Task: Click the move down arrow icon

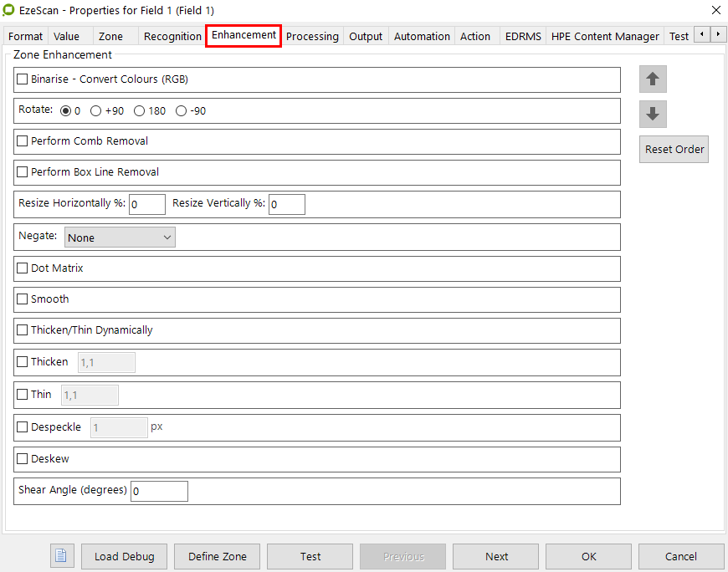Action: tap(653, 114)
